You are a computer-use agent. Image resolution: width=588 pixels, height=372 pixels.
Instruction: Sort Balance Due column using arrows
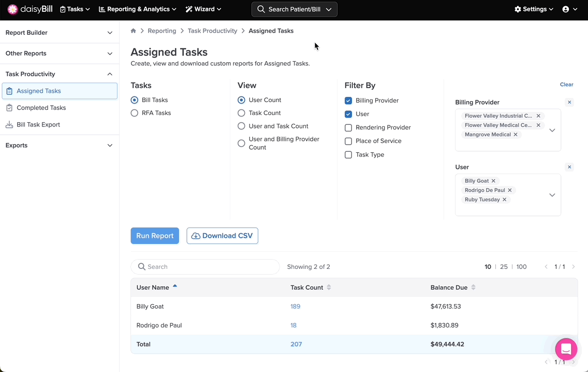[x=473, y=288]
